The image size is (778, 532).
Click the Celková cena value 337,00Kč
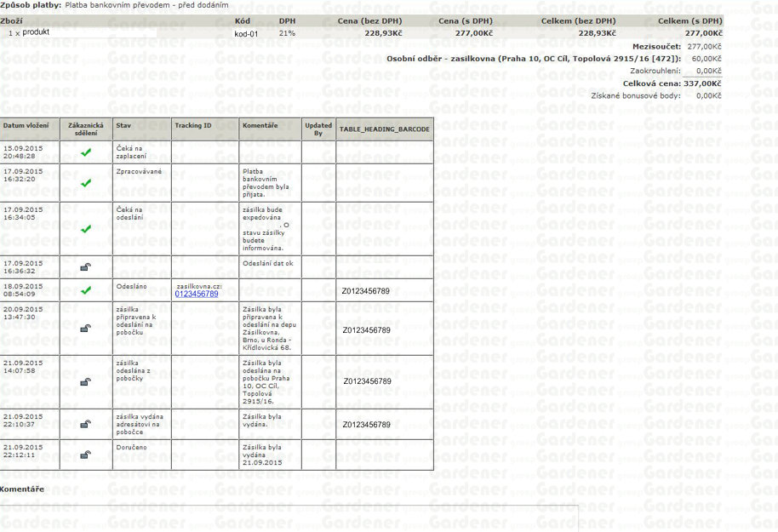(x=702, y=83)
